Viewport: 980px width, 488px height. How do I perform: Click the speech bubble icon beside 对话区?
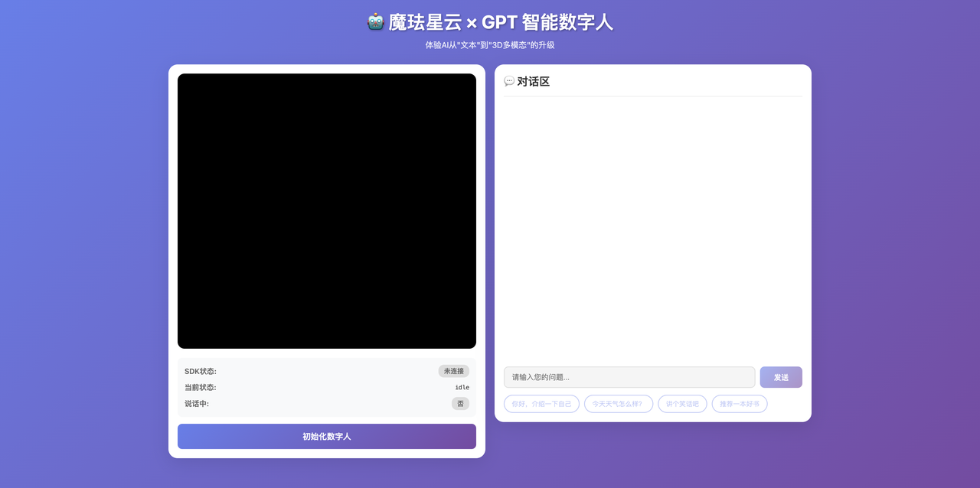coord(508,81)
